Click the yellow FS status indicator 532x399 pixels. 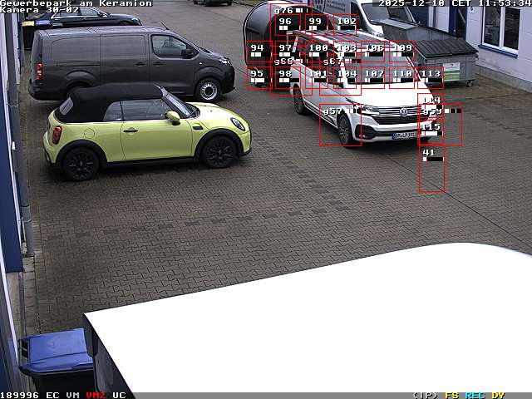[x=451, y=395]
